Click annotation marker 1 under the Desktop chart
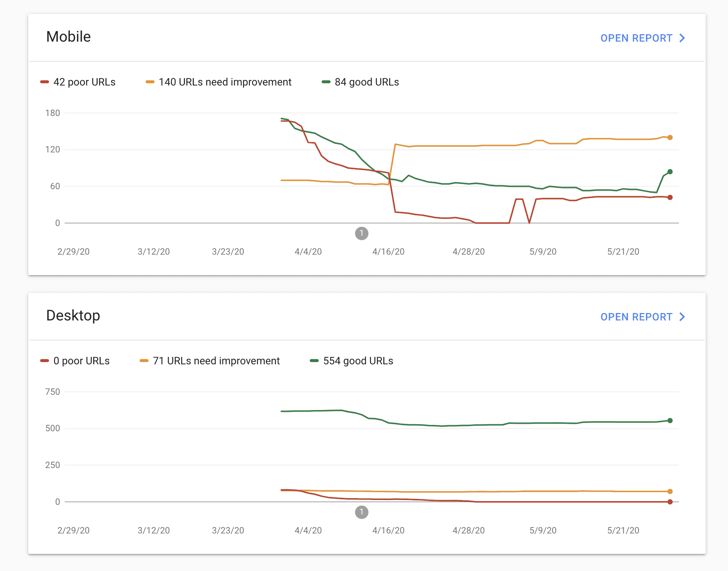Image resolution: width=728 pixels, height=571 pixels. pos(362,513)
